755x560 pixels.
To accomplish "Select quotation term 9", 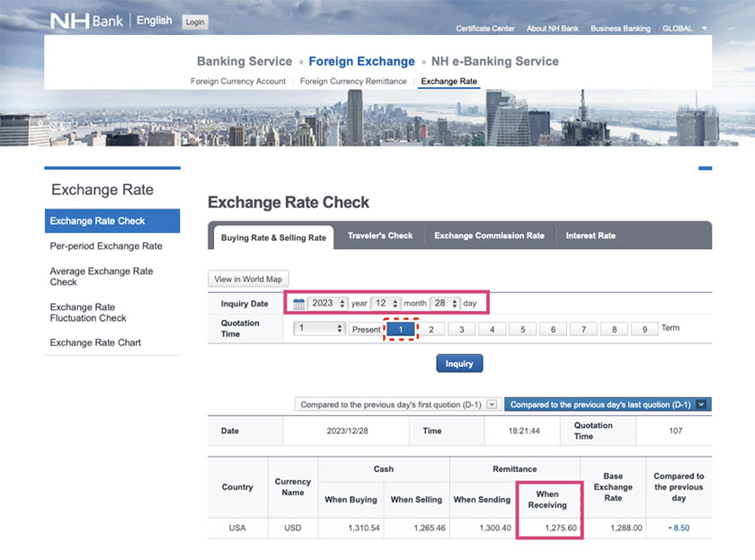I will click(644, 330).
